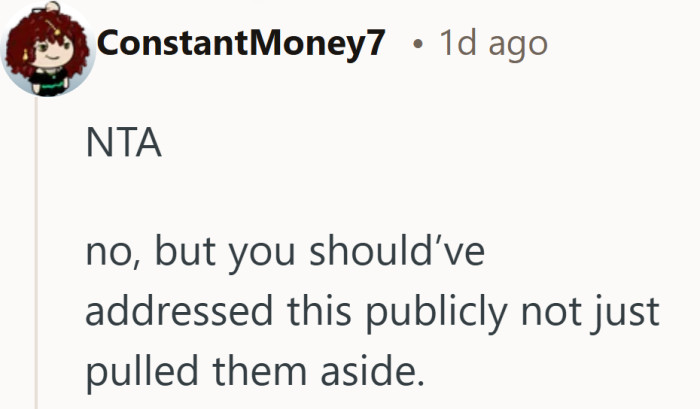Click the word 'this' after 'addressed'

pos(319,311)
